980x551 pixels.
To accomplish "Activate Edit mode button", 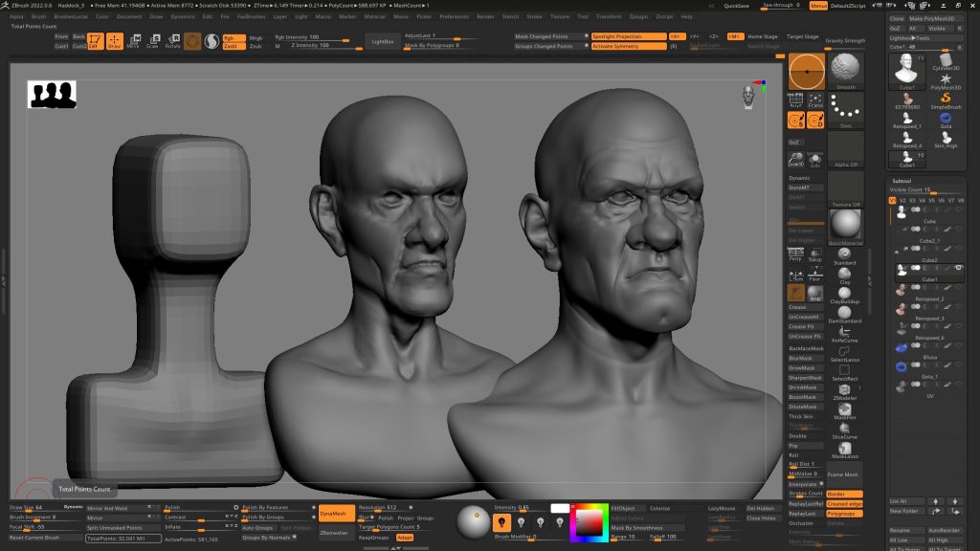I will click(95, 41).
